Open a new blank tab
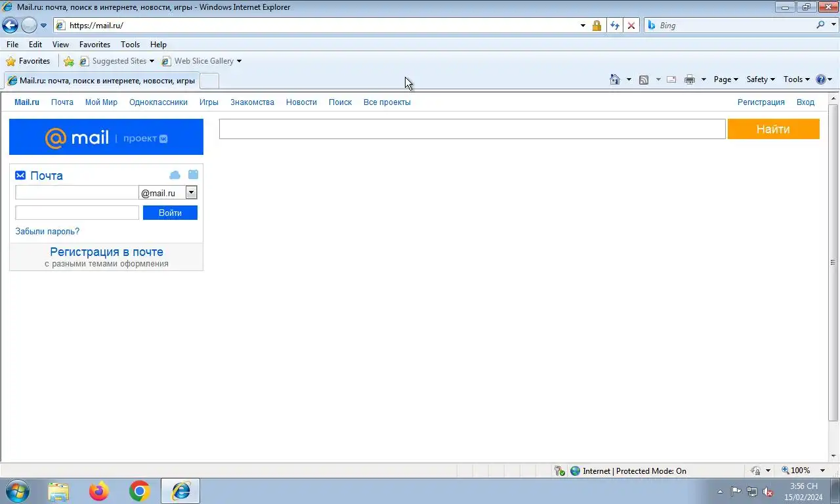 (x=209, y=81)
